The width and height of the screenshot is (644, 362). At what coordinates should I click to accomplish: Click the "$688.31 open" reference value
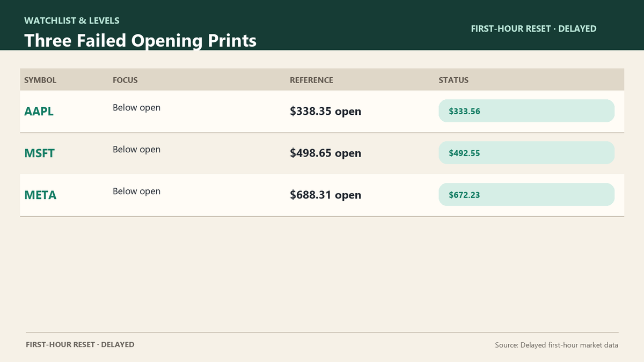[x=326, y=195]
